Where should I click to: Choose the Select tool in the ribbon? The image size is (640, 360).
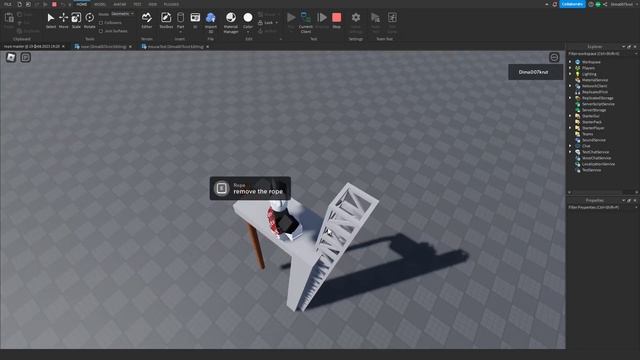(x=51, y=20)
